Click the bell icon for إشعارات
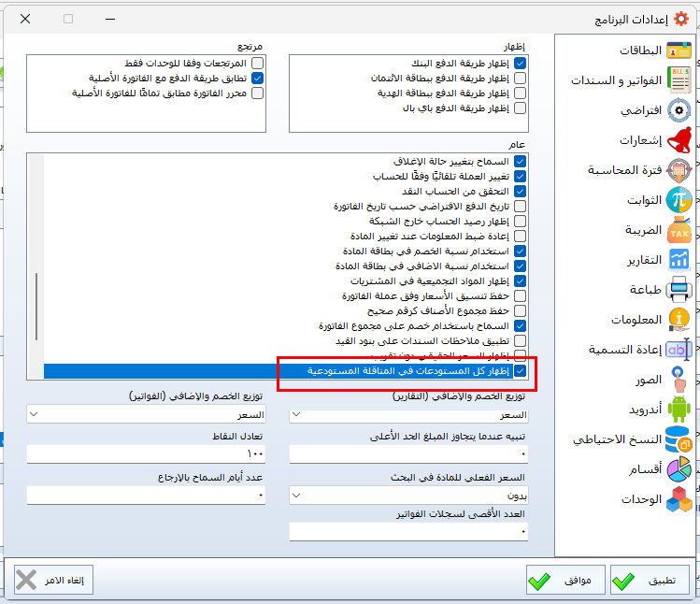Viewport: 700px width, 604px height. click(679, 140)
